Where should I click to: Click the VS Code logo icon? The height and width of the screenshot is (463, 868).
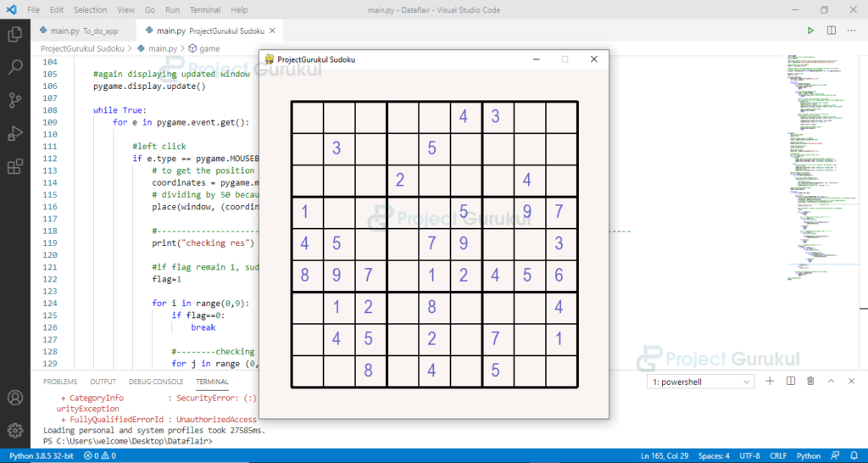[12, 9]
